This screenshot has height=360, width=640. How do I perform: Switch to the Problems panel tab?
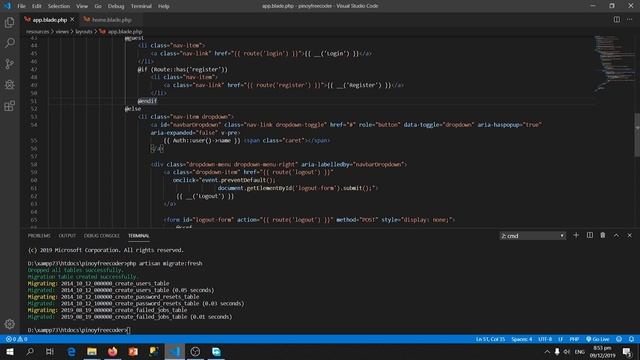(x=39, y=236)
